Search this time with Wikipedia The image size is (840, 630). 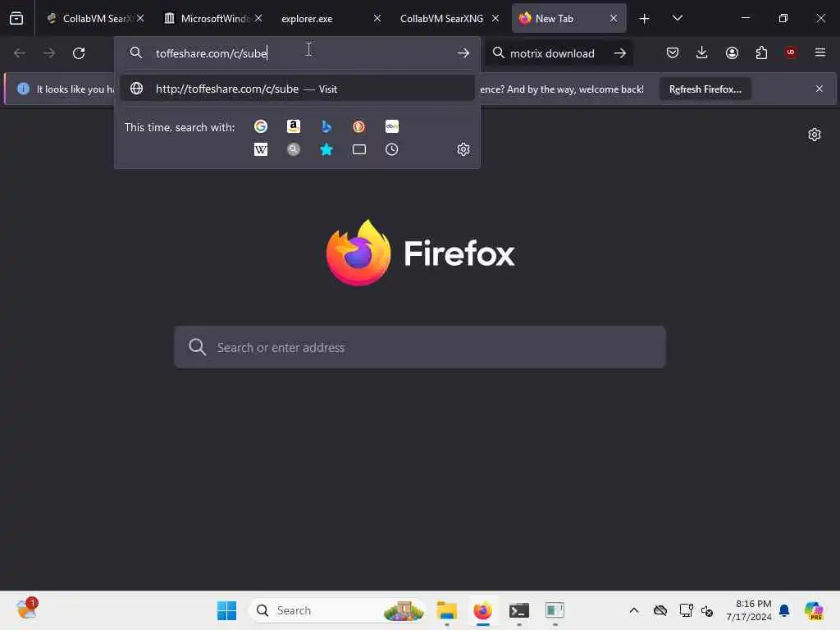tap(261, 149)
